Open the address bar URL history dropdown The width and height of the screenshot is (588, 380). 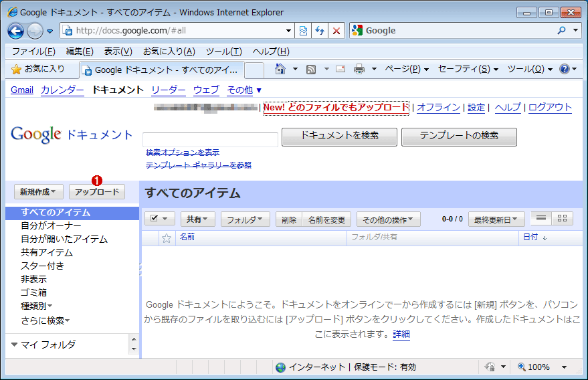tap(288, 31)
